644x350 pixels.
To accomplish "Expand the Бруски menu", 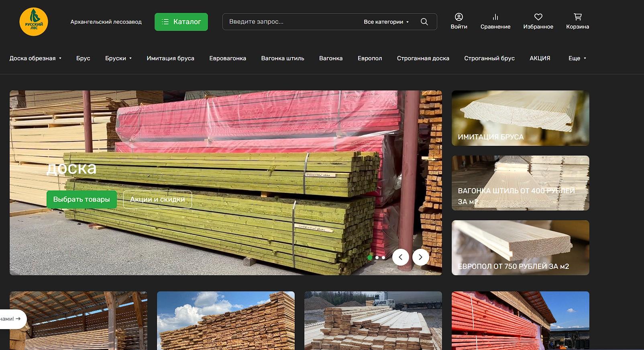I will [x=118, y=58].
